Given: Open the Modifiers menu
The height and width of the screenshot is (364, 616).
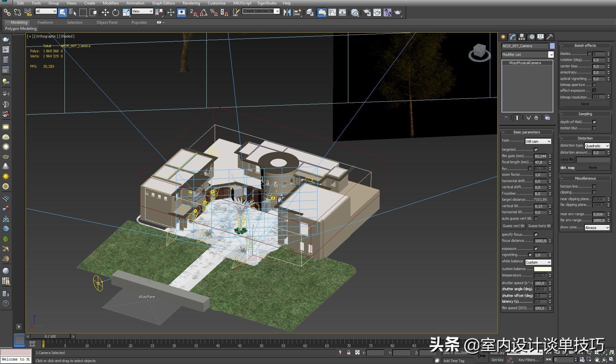Looking at the screenshot, I should coord(110,3).
